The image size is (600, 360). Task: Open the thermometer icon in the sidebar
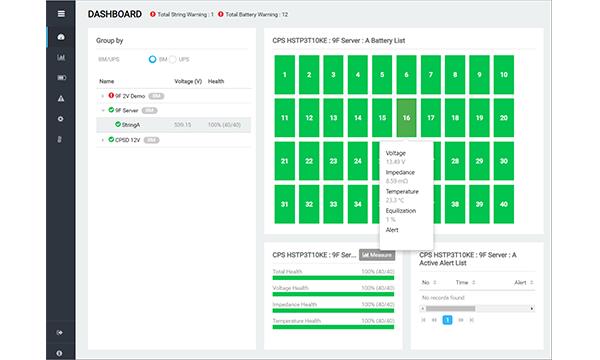tap(59, 139)
